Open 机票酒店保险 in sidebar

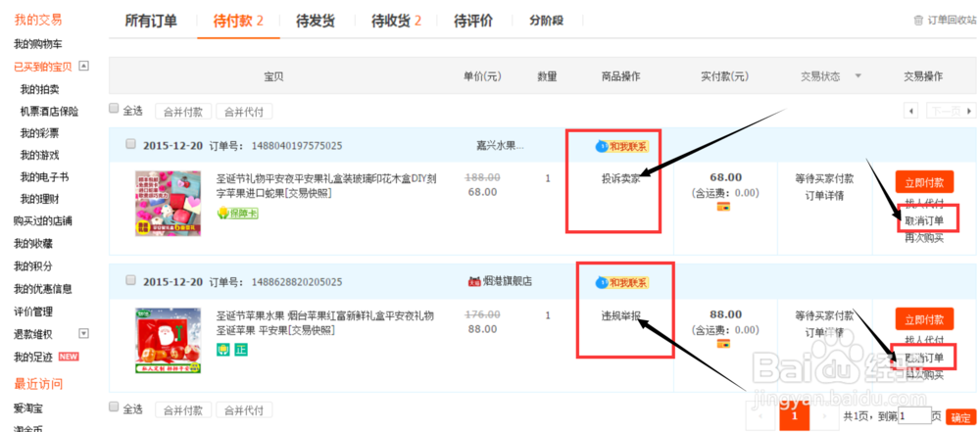point(49,112)
